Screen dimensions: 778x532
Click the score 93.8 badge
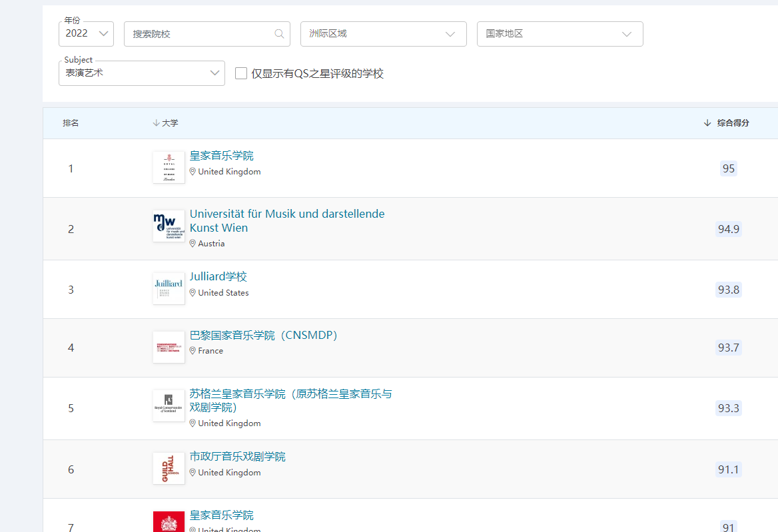click(x=729, y=290)
